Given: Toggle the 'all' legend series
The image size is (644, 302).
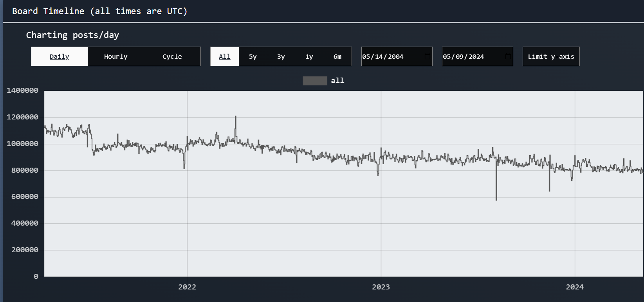Looking at the screenshot, I should [x=323, y=81].
